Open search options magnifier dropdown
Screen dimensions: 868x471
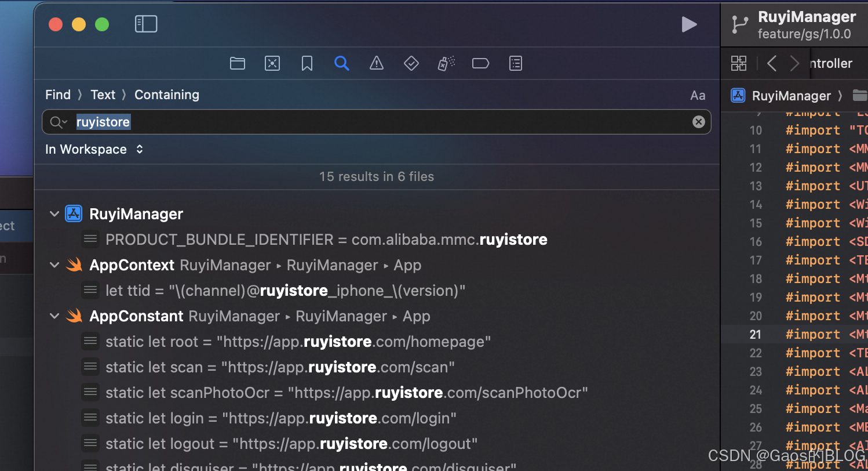click(x=59, y=122)
